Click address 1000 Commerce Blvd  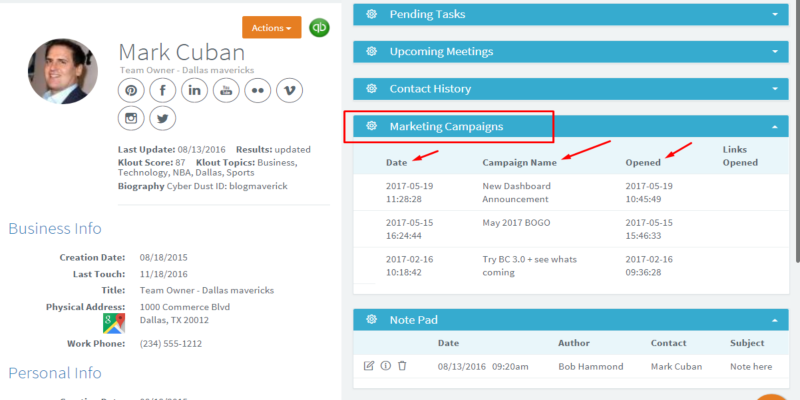pos(185,307)
